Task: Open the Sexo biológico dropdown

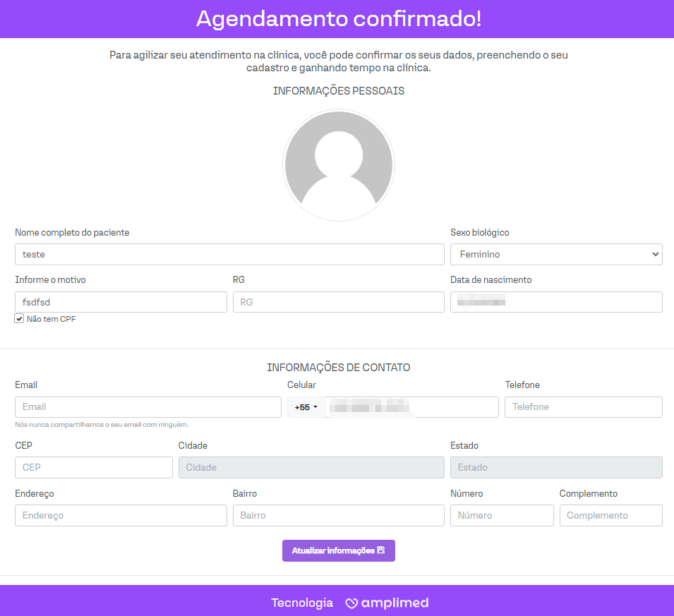Action: (555, 254)
